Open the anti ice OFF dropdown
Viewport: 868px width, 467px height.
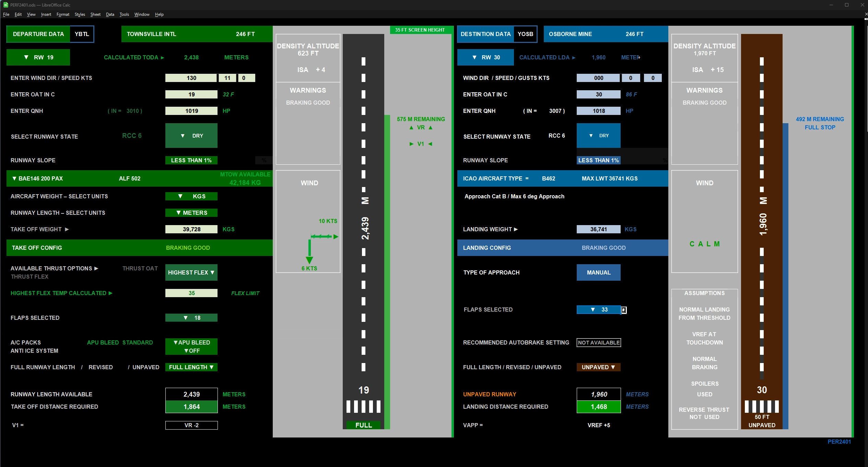191,351
